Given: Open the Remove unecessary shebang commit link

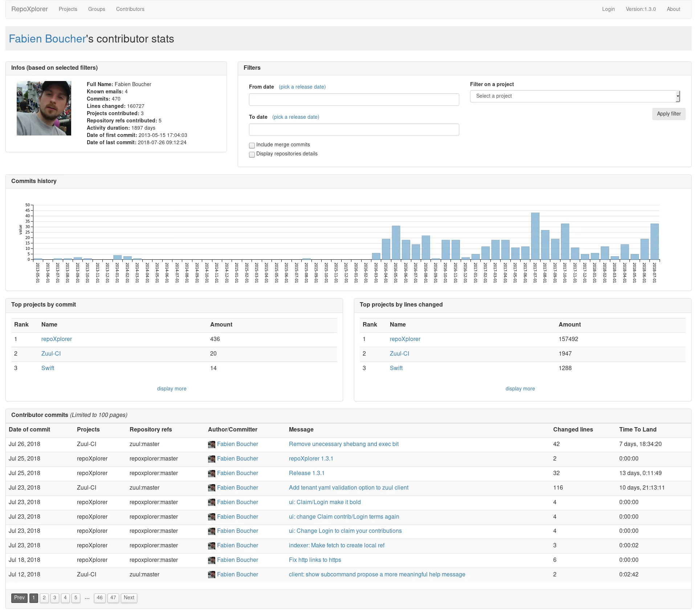Looking at the screenshot, I should click(343, 444).
